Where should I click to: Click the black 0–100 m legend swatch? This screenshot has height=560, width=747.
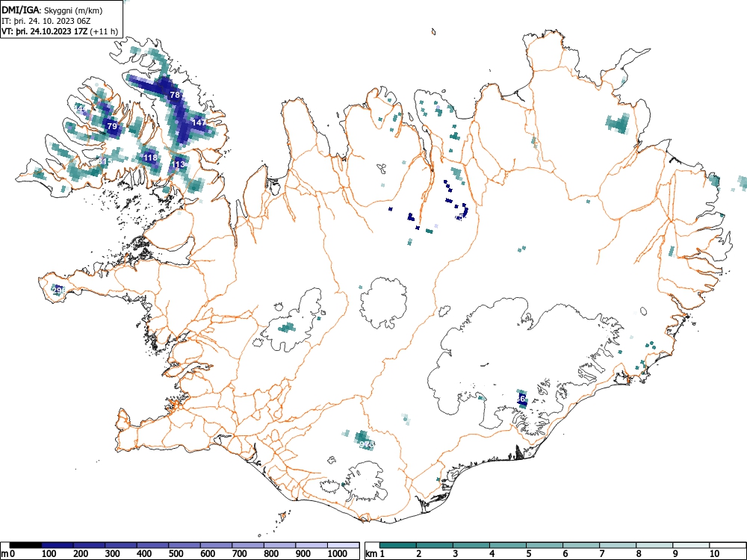click(25, 545)
